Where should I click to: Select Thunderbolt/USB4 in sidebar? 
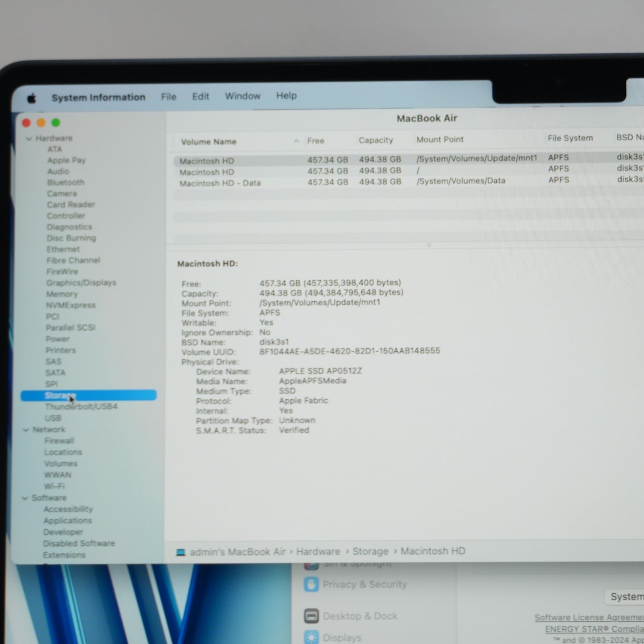pyautogui.click(x=81, y=406)
